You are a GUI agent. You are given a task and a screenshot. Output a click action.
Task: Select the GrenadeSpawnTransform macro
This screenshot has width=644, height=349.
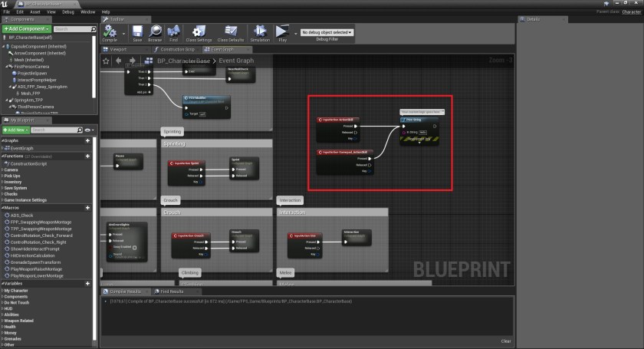click(36, 262)
